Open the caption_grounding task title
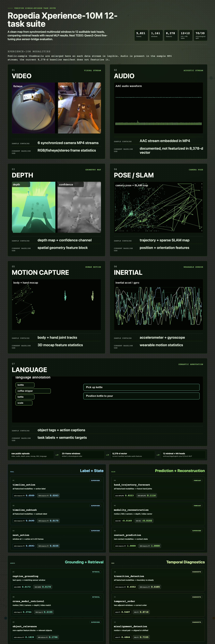The height and width of the screenshot is (644, 215). point(26,576)
